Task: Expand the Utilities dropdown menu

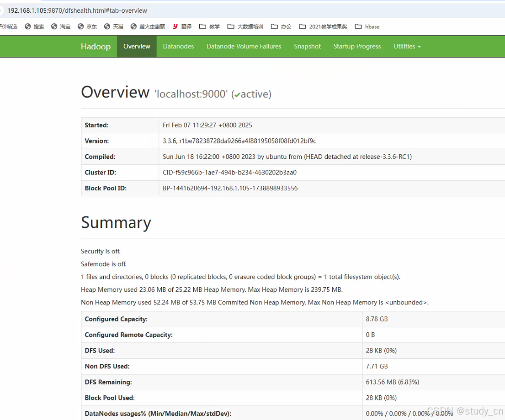Action: pyautogui.click(x=407, y=47)
